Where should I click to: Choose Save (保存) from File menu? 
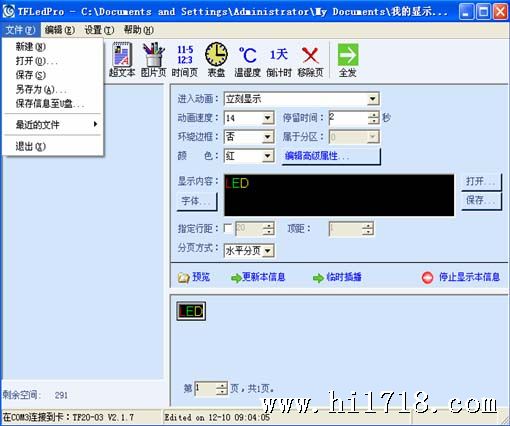coord(53,75)
